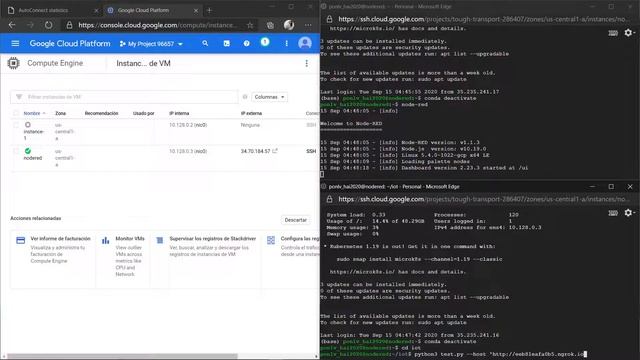This screenshot has height=360, width=640.
Task: Click the site lock icon in console address bar
Action: pyautogui.click(x=69, y=25)
